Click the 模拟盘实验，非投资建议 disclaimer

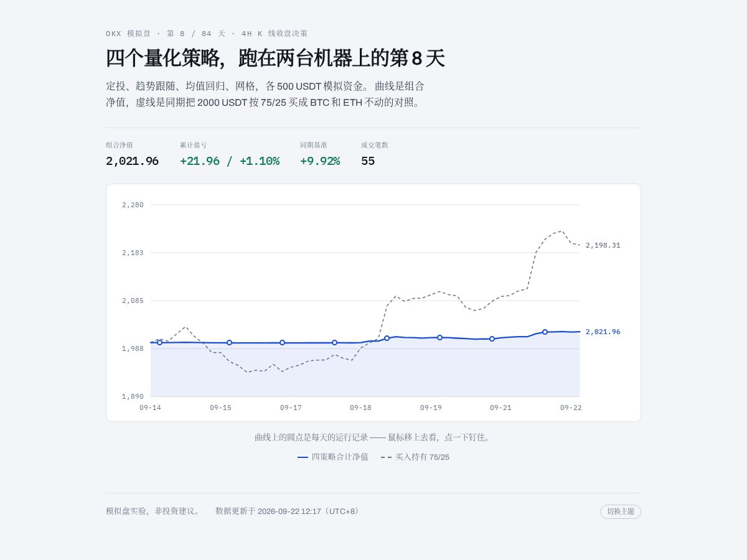pos(153,511)
